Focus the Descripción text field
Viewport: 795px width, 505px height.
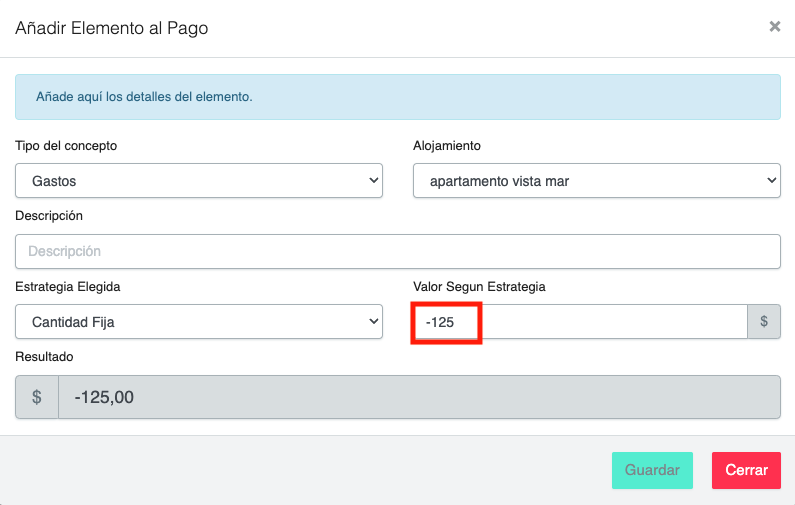click(x=397, y=251)
